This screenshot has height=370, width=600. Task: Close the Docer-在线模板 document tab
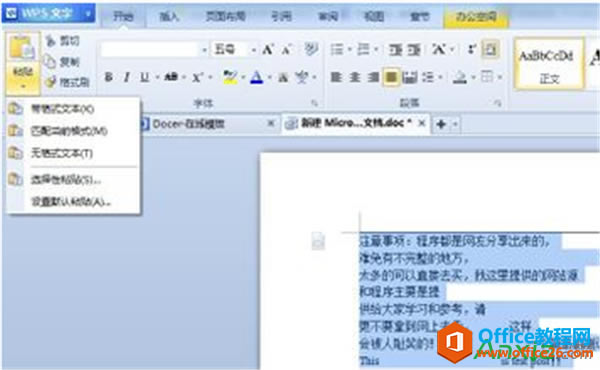(x=271, y=123)
